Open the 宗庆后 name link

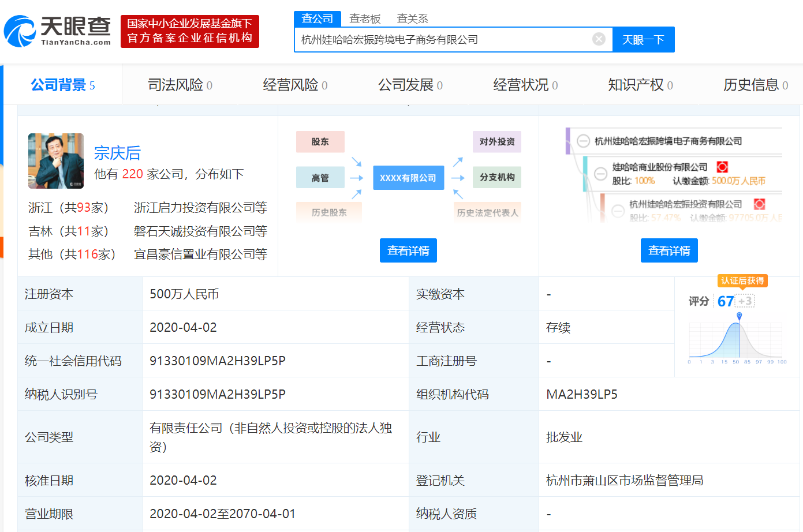(x=117, y=153)
